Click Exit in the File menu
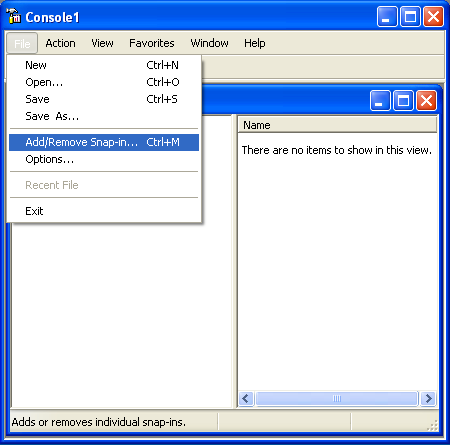Image resolution: width=450 pixels, height=445 pixels. [x=104, y=211]
